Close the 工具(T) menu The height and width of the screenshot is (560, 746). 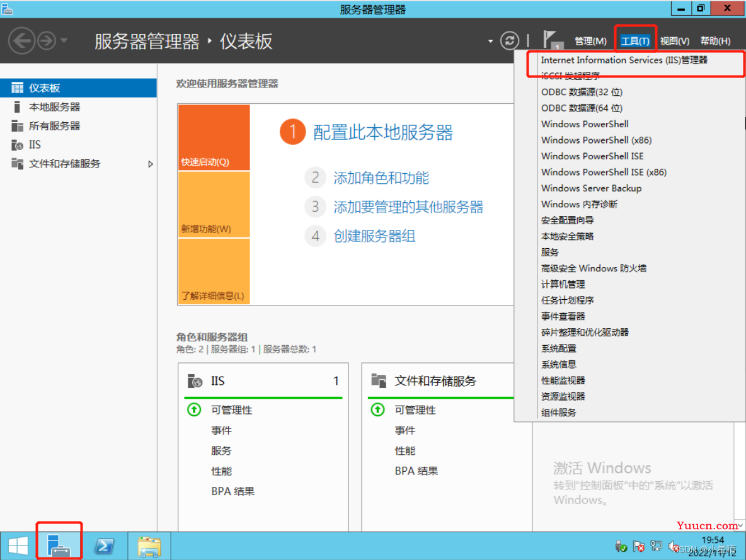[635, 42]
